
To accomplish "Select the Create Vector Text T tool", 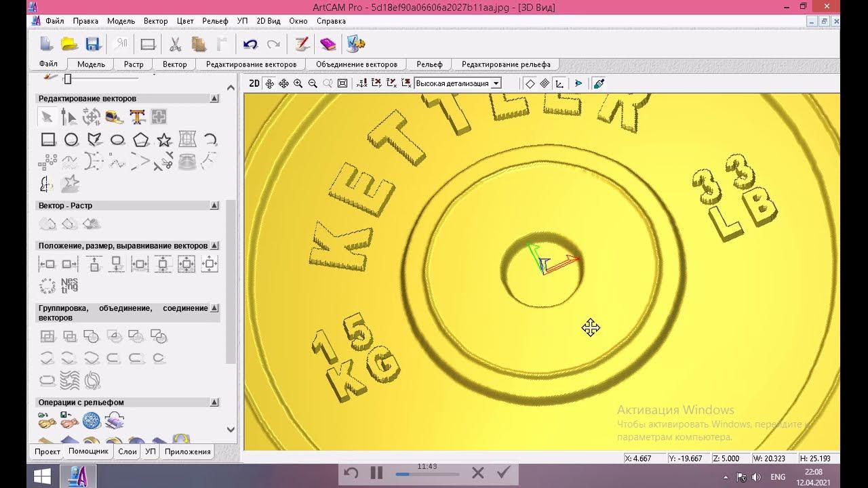I will tap(138, 117).
